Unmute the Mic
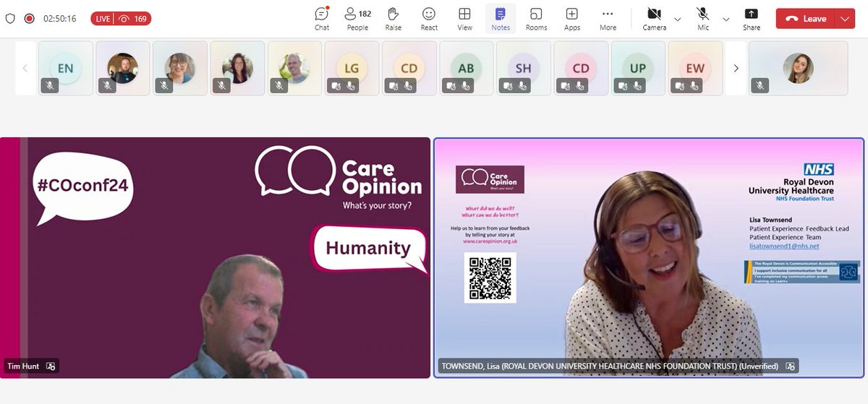The width and height of the screenshot is (868, 404). click(703, 19)
